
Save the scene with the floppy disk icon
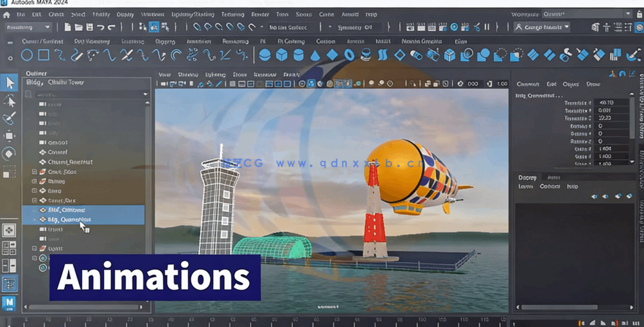click(x=89, y=27)
